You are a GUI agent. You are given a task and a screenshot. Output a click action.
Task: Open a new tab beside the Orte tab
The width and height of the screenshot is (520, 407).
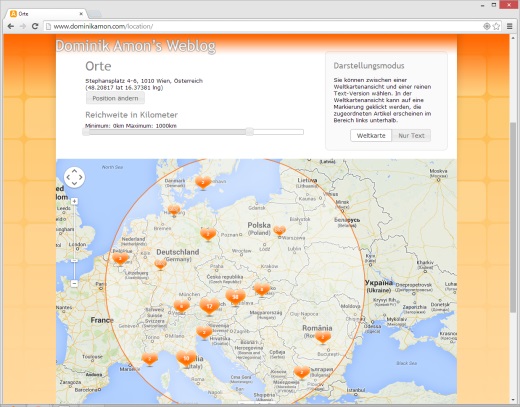point(95,14)
